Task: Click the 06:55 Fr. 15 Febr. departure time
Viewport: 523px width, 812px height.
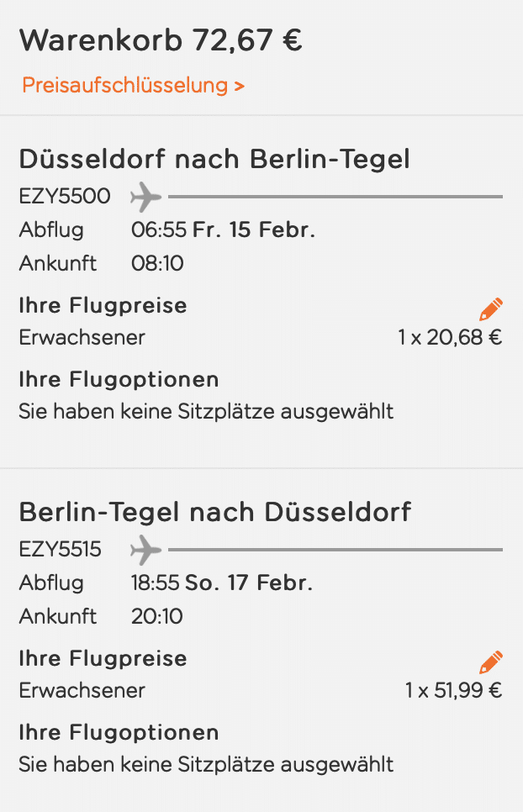Action: click(223, 230)
